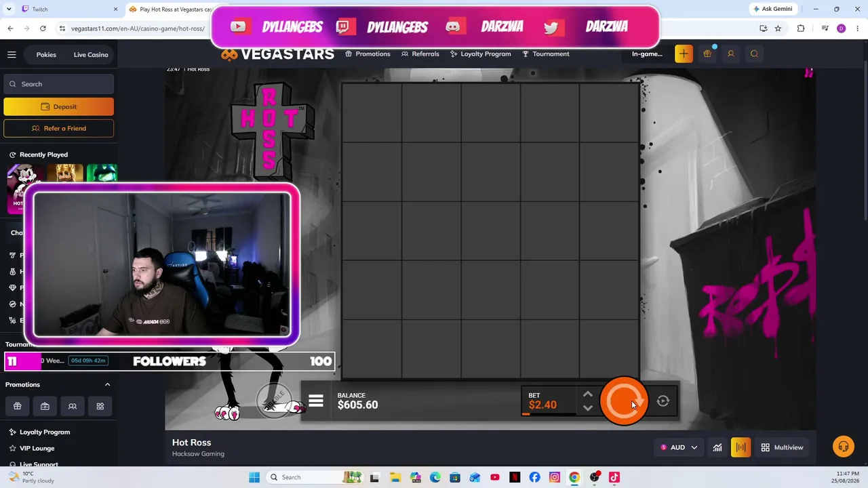Screen dimensions: 868x488
Task: Open the Hot Ross game menu icon
Action: (316, 401)
